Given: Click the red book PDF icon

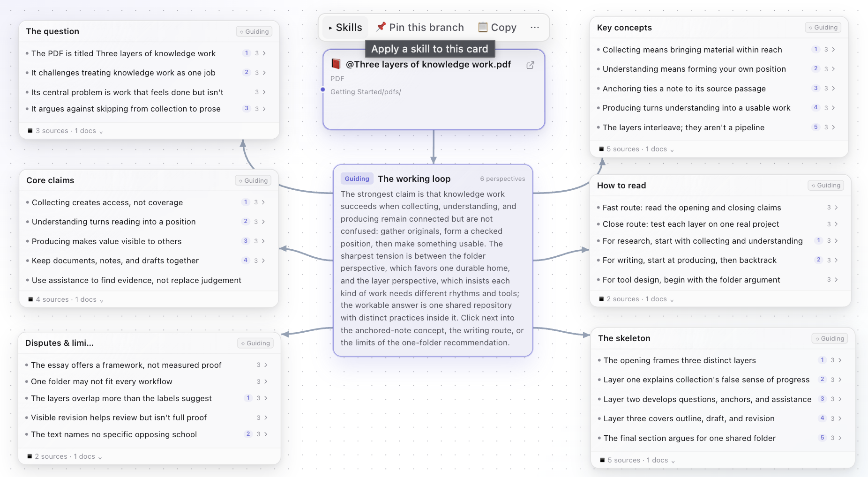Looking at the screenshot, I should coord(336,64).
